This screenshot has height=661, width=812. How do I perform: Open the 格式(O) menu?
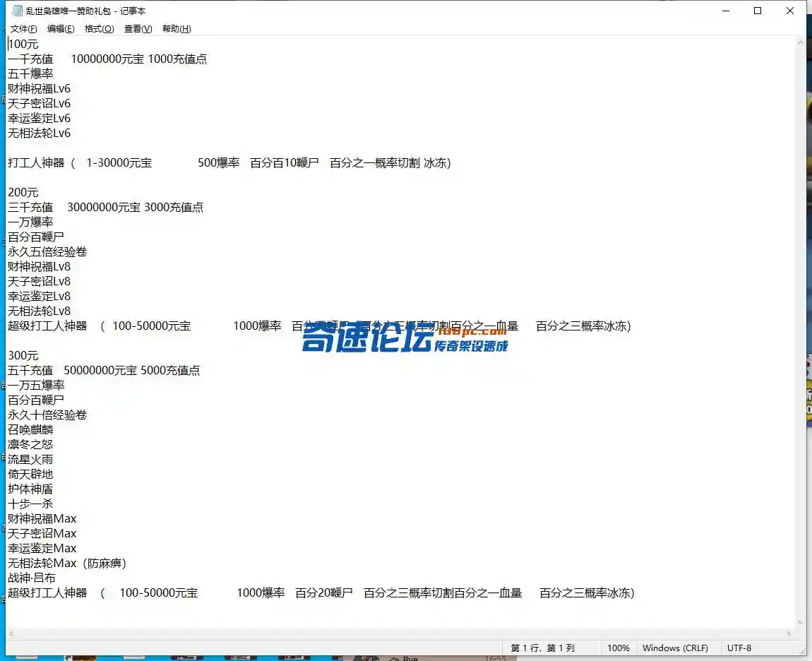99,28
